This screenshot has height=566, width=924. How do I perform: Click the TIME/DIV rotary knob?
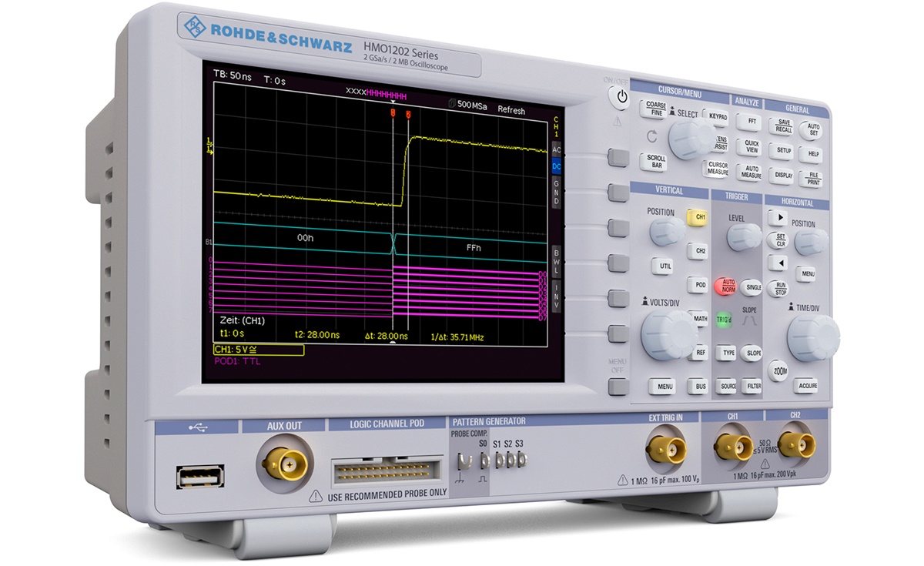tap(812, 337)
